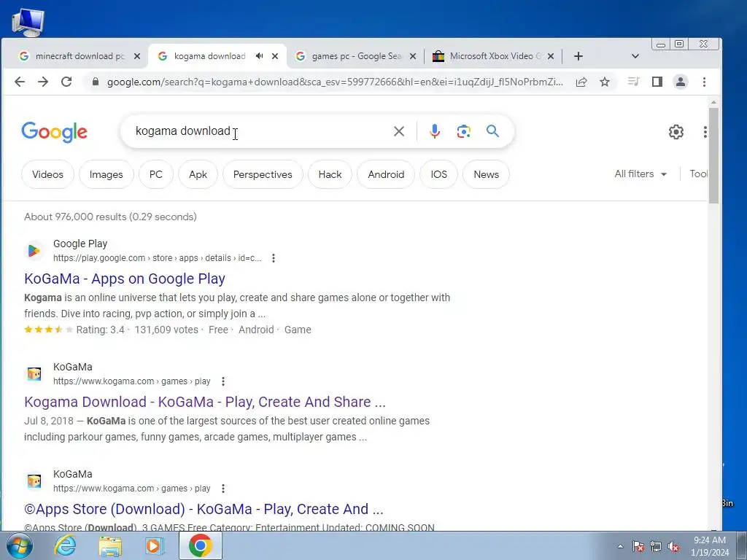Open the Chrome three-dot menu

tap(704, 82)
